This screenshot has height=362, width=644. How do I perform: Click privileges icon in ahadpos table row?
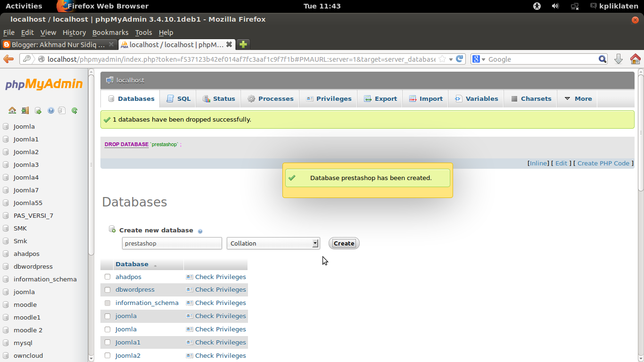point(190,277)
